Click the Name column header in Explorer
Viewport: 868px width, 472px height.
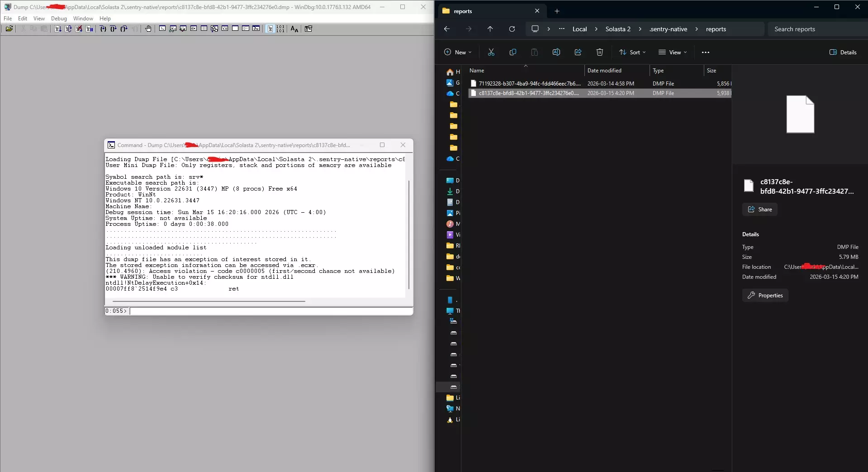pos(526,71)
